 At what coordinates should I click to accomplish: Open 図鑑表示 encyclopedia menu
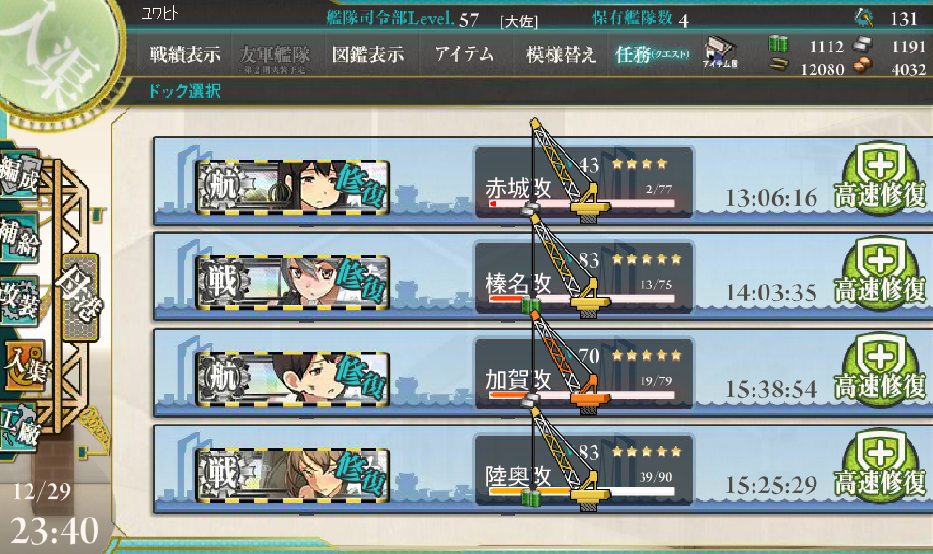[x=368, y=55]
